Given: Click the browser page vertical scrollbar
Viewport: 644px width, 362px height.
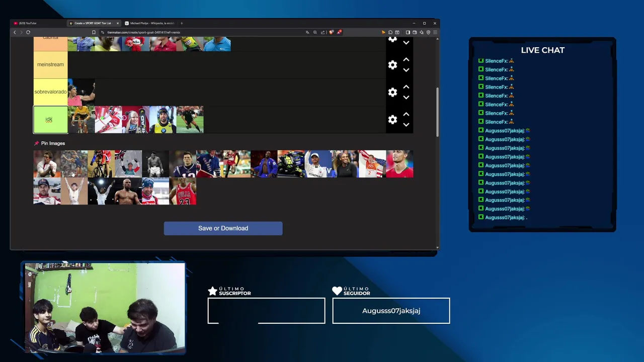Looking at the screenshot, I should (437, 112).
